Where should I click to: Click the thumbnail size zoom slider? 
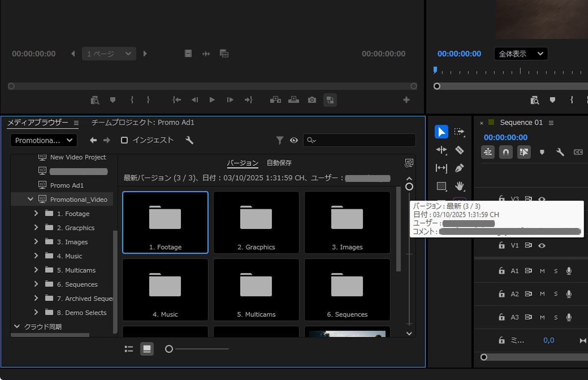[169, 349]
